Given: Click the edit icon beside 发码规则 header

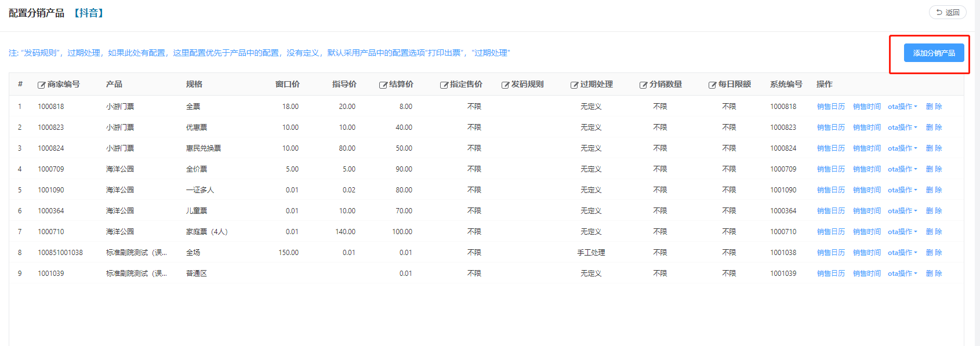Looking at the screenshot, I should click(505, 85).
